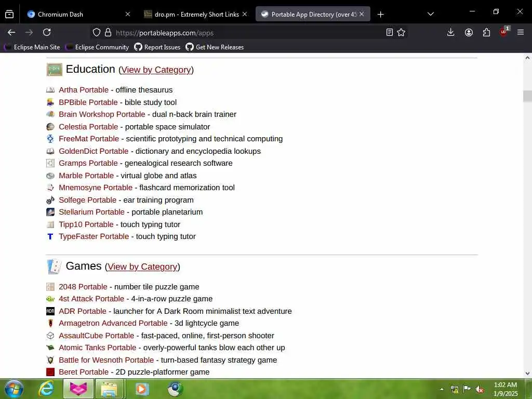Click the browser Back arrow
This screenshot has height=399, width=532.
[x=11, y=33]
